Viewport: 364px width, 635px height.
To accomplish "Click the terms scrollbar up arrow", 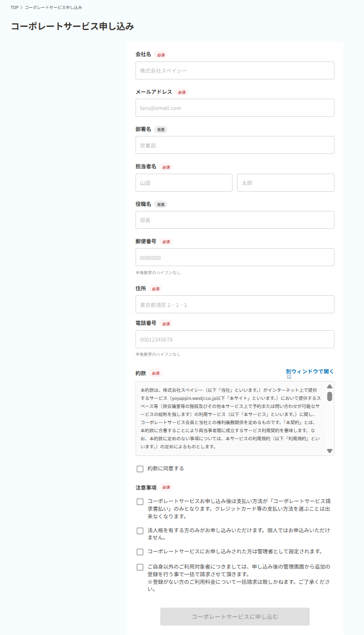I will click(329, 386).
